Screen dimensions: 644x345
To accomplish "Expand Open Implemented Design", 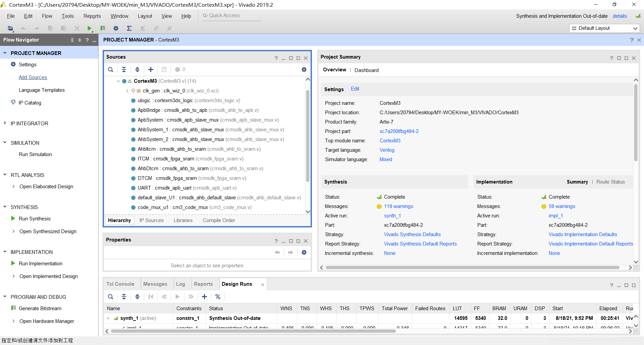I will point(13,276).
